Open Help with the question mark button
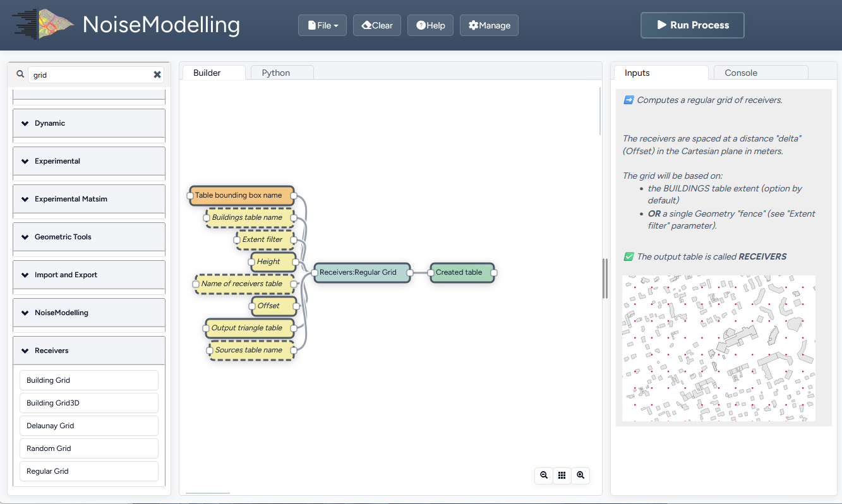Image resolution: width=842 pixels, height=504 pixels. point(431,25)
